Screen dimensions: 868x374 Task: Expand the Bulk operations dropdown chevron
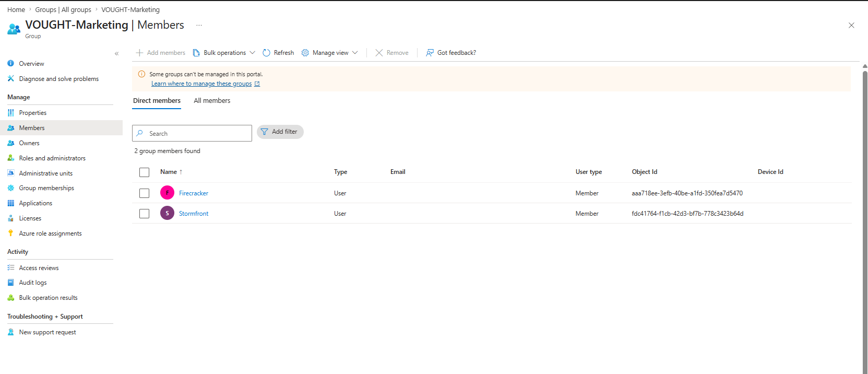(253, 53)
